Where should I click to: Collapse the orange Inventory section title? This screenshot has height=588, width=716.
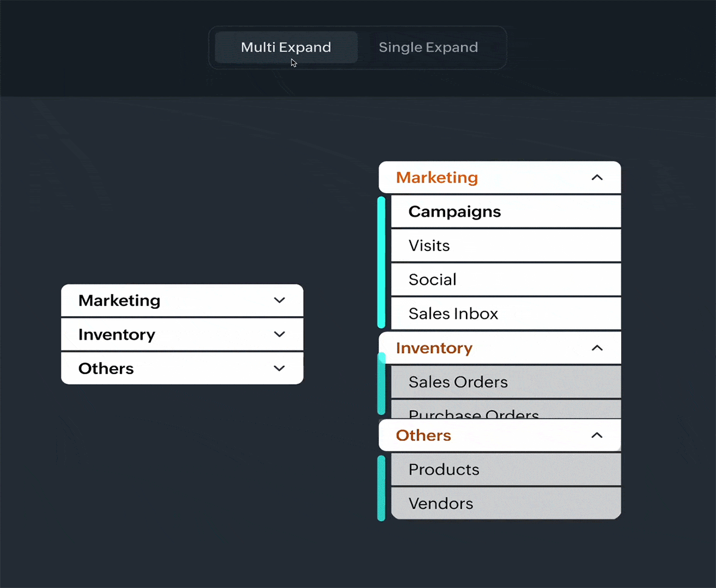point(434,348)
